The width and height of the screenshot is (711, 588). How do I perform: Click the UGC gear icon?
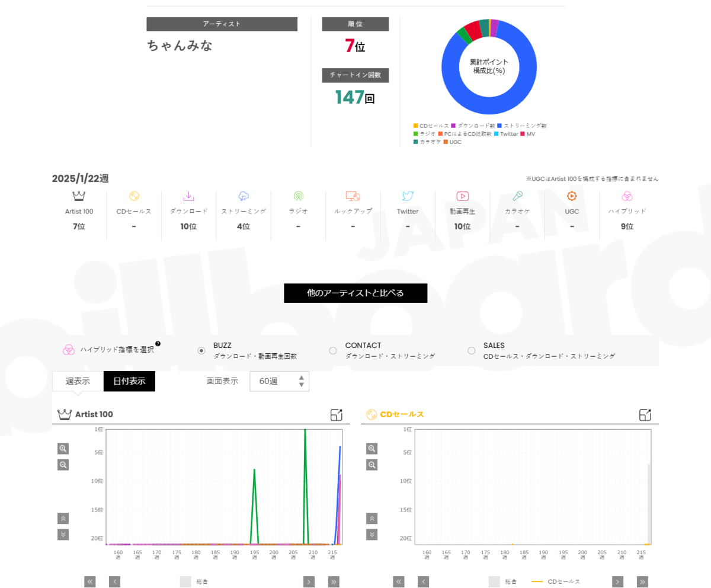coord(572,196)
